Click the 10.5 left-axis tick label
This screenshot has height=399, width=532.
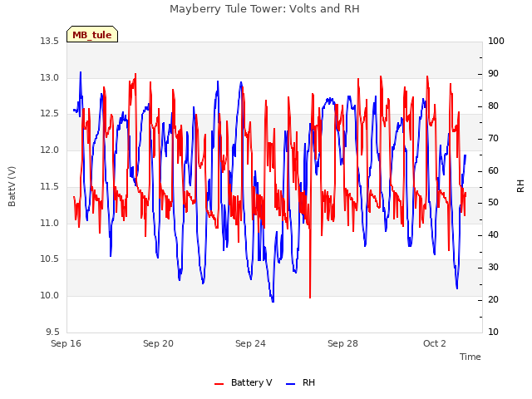[50, 259]
